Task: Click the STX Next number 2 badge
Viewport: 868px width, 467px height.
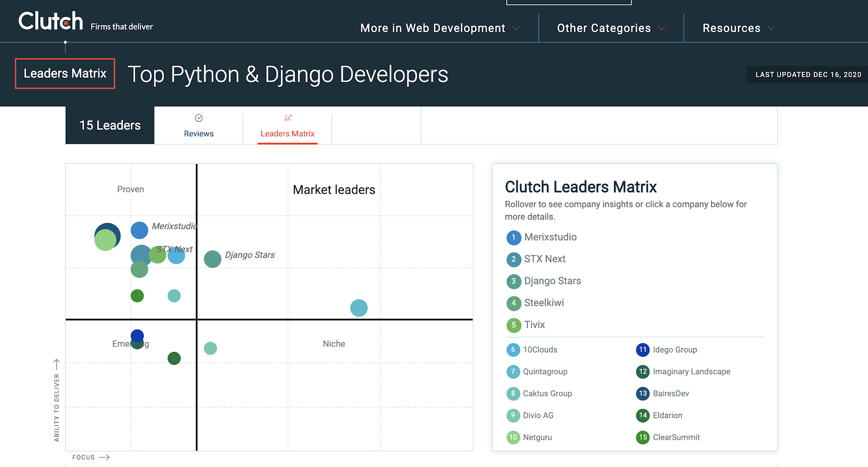Action: 513,260
